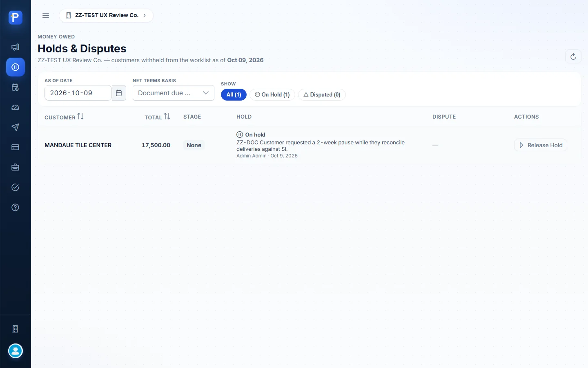
Task: Open the calendar-clock sidebar icon
Action: 16,87
